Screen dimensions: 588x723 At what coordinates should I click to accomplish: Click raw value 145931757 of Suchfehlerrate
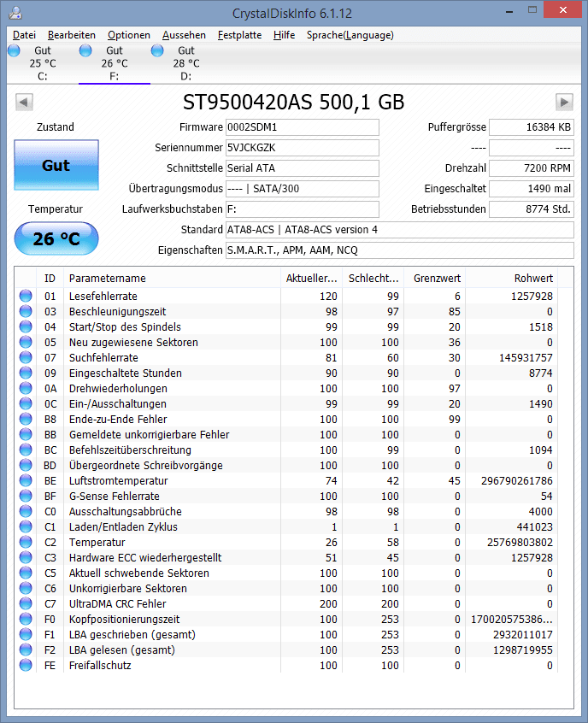pyautogui.click(x=526, y=358)
